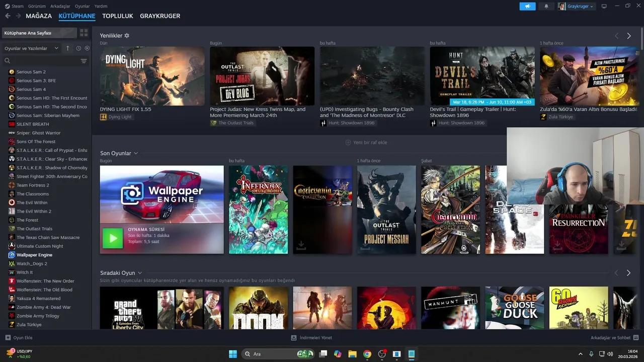Open DOOM cover in Sıradaki Oyun
This screenshot has height=362, width=644.
258,308
